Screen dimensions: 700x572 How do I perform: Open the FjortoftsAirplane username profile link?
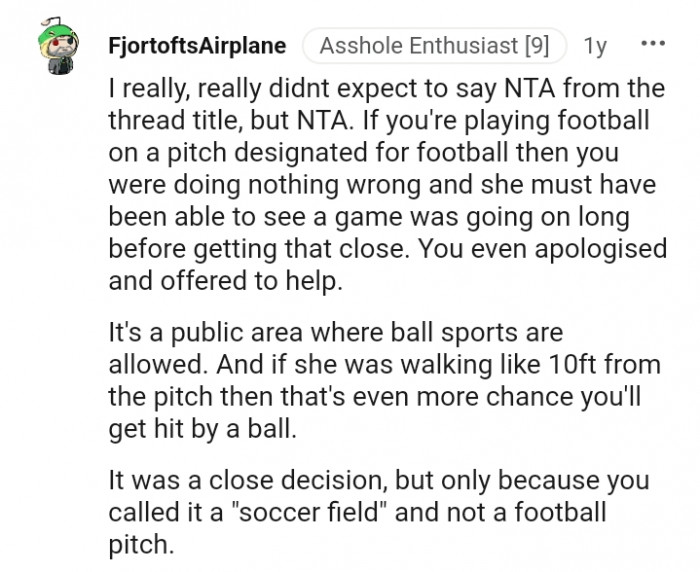pos(197,46)
